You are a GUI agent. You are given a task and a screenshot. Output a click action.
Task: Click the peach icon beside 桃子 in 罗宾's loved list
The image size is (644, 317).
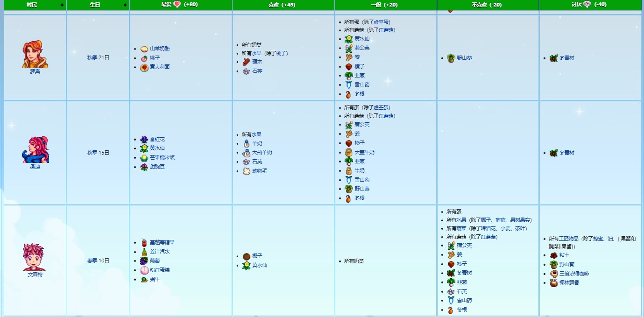pyautogui.click(x=144, y=58)
